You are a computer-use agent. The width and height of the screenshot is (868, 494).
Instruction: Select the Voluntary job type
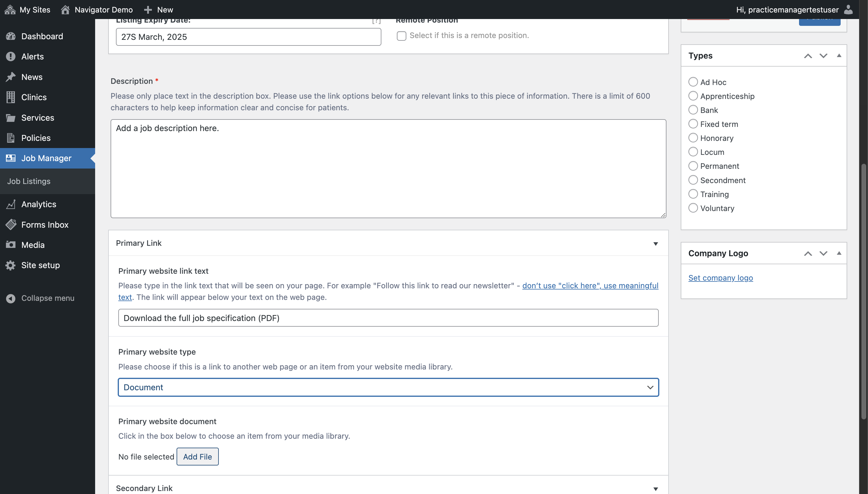click(693, 208)
